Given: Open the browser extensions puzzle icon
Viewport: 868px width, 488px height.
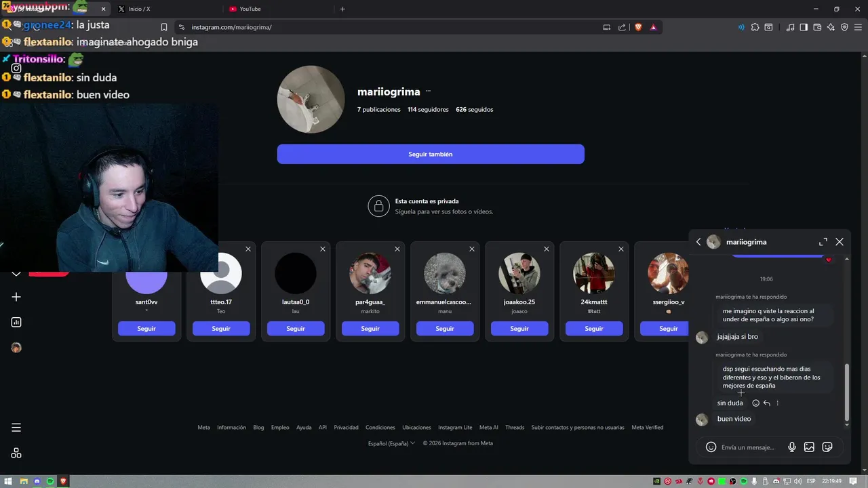Looking at the screenshot, I should click(755, 27).
